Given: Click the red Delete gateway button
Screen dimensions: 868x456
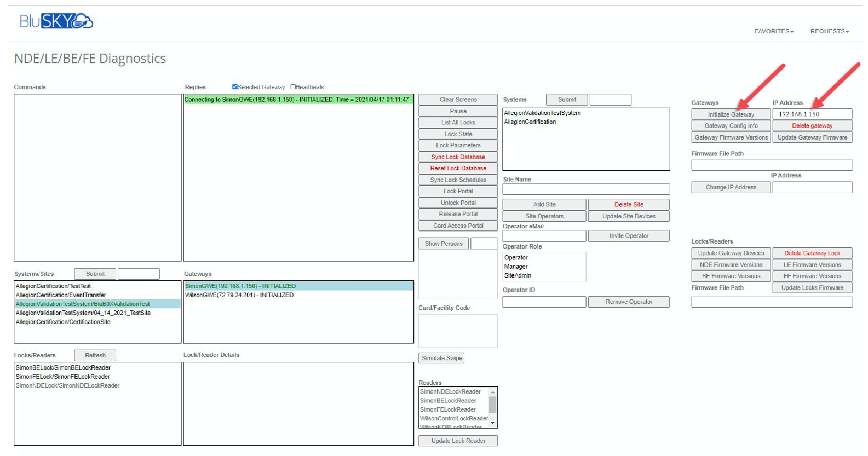Looking at the screenshot, I should pos(812,126).
